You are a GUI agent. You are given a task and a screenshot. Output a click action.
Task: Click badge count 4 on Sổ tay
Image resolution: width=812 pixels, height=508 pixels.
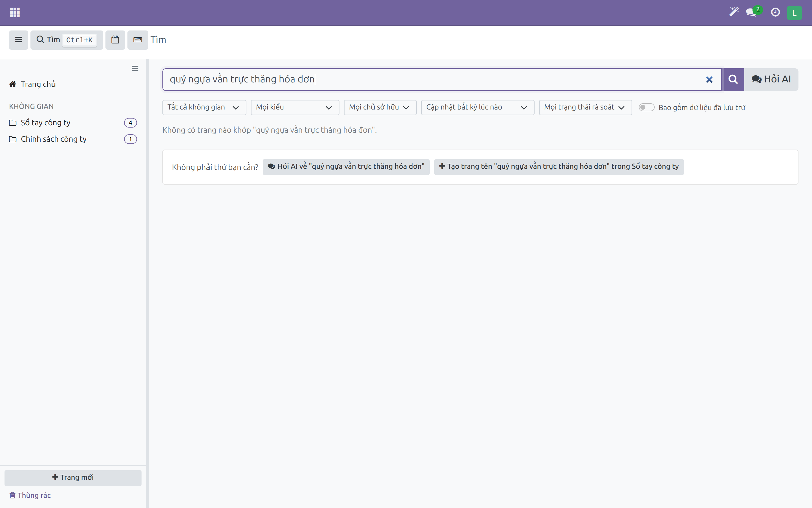pos(131,123)
